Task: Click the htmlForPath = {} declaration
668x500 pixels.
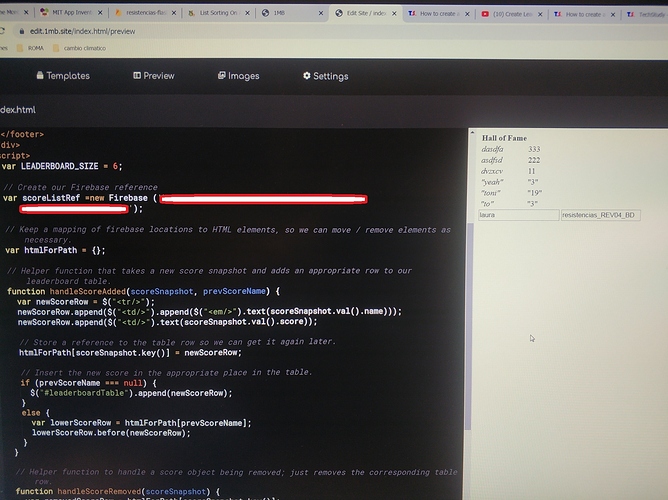Action: coord(55,250)
